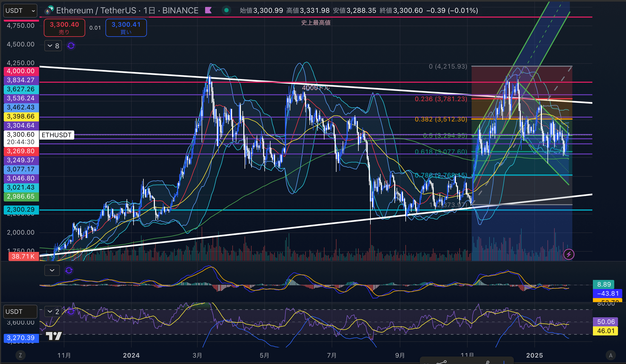Viewport: 626px width, 364px height.
Task: Click the current price 3,300.60 countdown label
Action: point(21,138)
